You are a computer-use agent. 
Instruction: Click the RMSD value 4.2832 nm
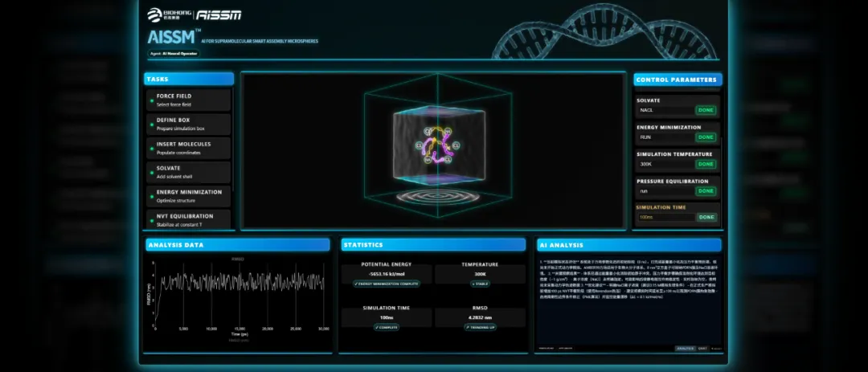(x=480, y=317)
